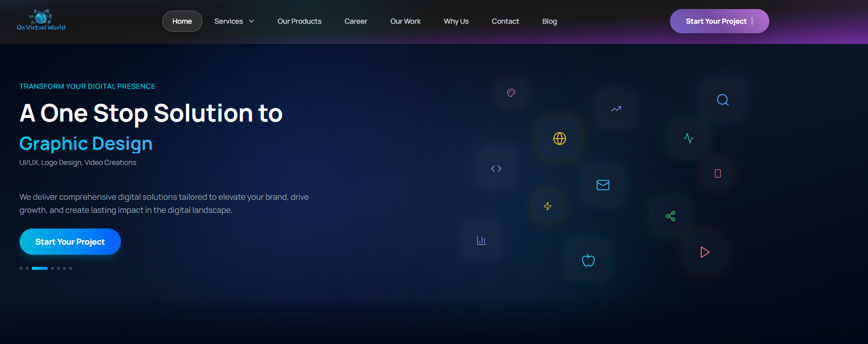Click the 'We deliver comprehensive digital solutions' paragraph
Screen dimensions: 868x344
click(x=164, y=203)
